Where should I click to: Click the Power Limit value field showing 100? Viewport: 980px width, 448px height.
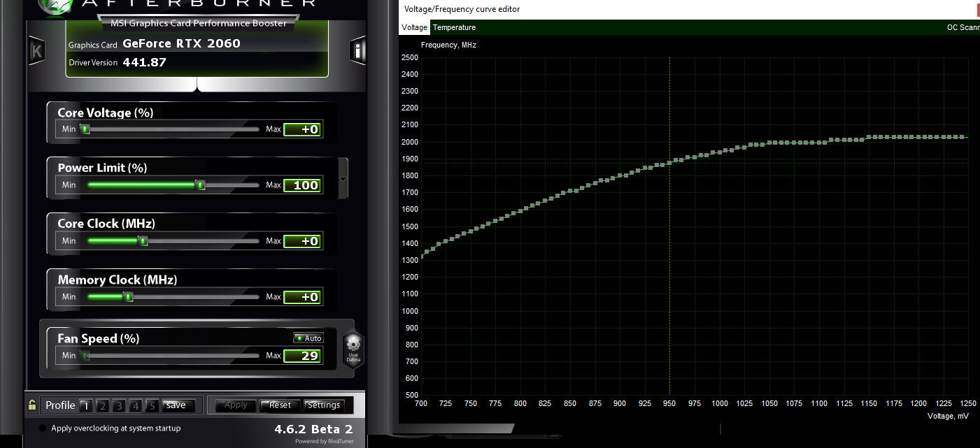pos(302,185)
